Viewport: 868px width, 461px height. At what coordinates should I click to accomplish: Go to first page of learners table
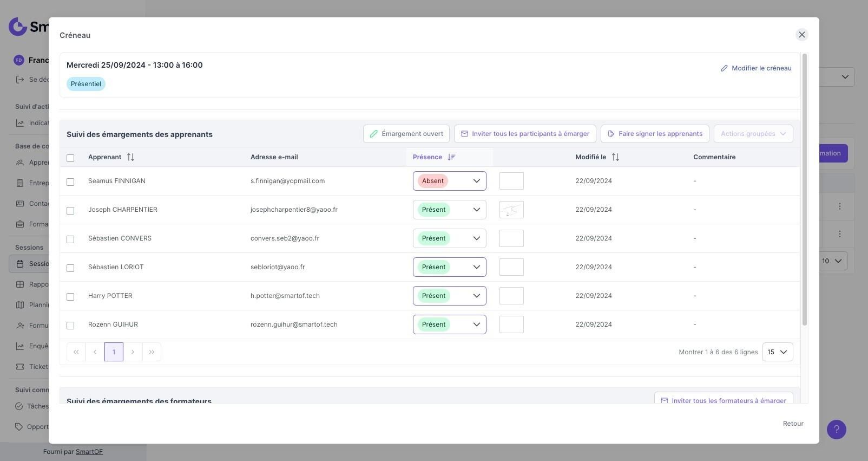pyautogui.click(x=76, y=352)
